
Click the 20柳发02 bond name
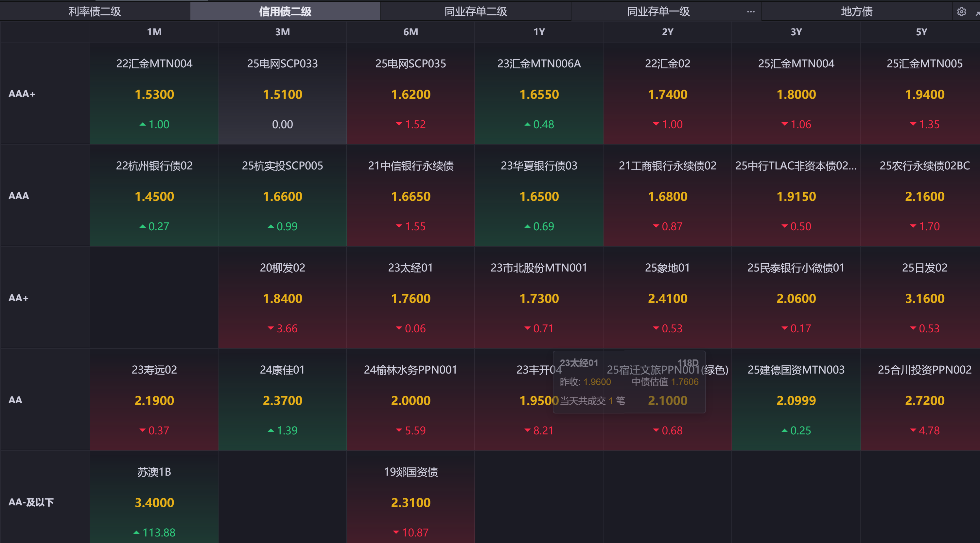click(x=282, y=268)
